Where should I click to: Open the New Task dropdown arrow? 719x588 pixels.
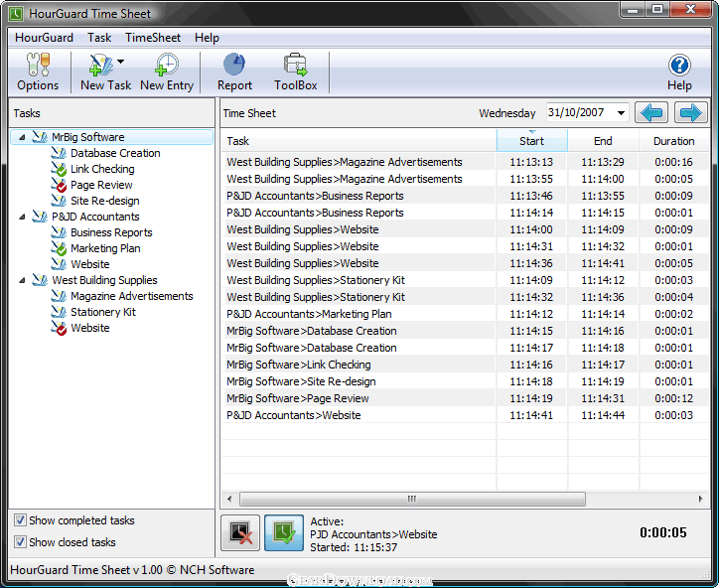pos(120,61)
